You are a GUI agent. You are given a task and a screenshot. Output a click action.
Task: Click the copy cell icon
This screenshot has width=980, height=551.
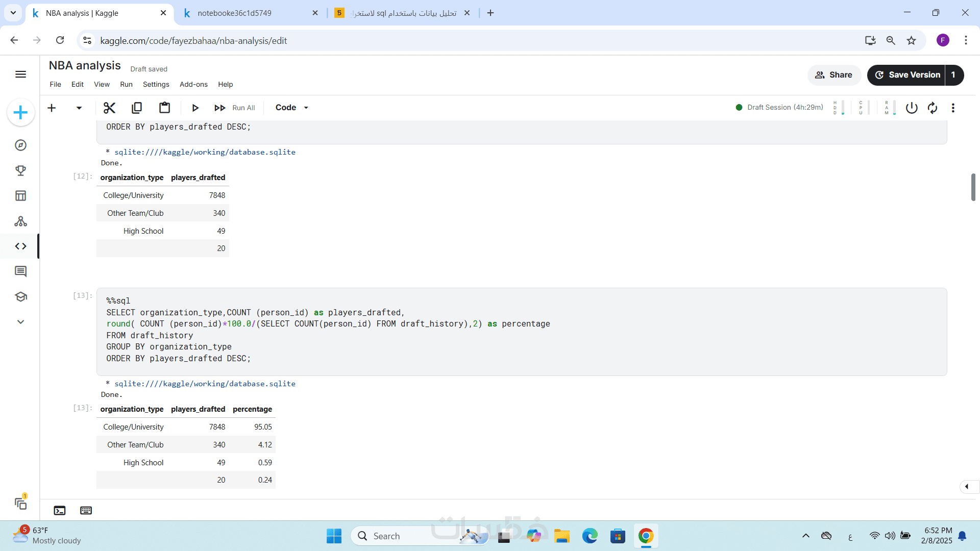tap(137, 108)
